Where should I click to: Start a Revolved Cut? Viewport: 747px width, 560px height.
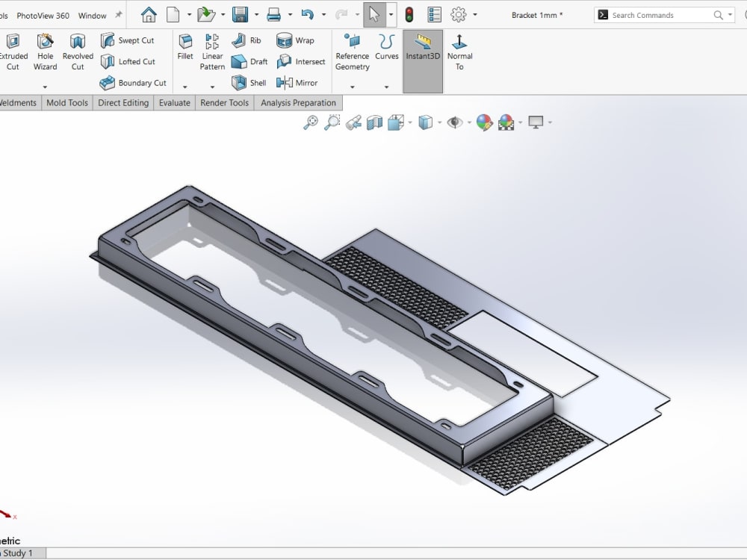pyautogui.click(x=78, y=52)
